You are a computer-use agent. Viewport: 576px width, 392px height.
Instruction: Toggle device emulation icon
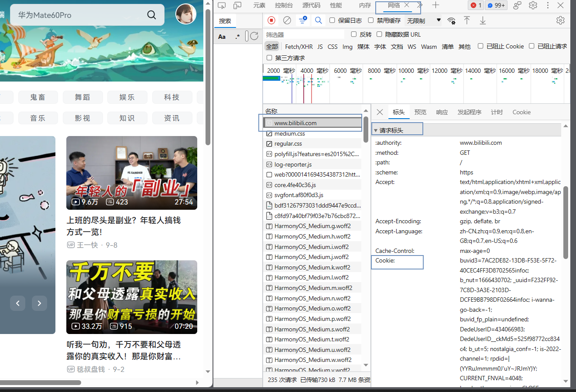coord(237,5)
